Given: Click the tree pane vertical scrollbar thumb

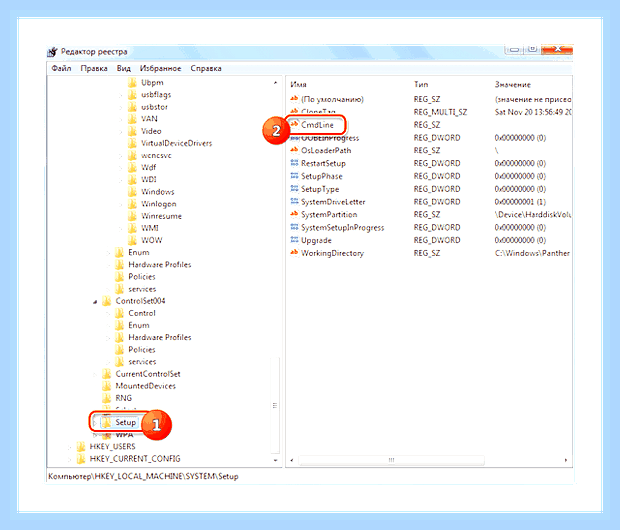Looking at the screenshot, I should tap(275, 405).
